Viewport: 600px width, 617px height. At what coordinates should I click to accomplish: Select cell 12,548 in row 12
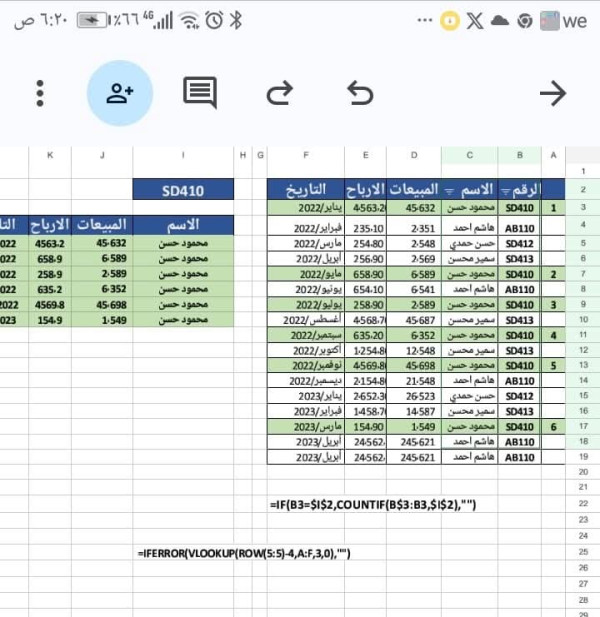pyautogui.click(x=414, y=351)
